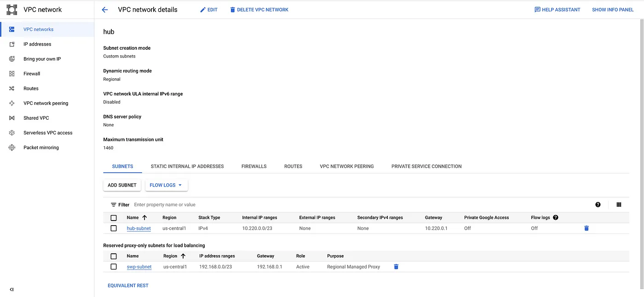
Task: Click the Filter icon in subnets table
Action: tap(114, 204)
